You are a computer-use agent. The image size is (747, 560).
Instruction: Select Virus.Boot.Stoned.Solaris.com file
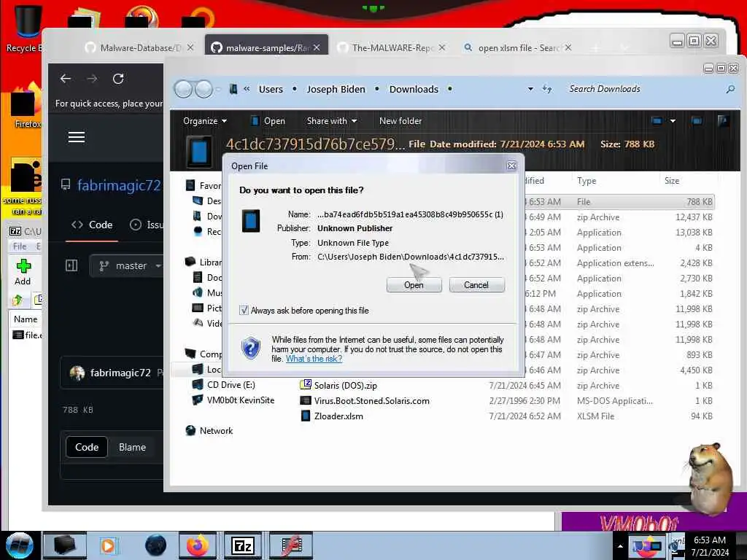pyautogui.click(x=371, y=401)
